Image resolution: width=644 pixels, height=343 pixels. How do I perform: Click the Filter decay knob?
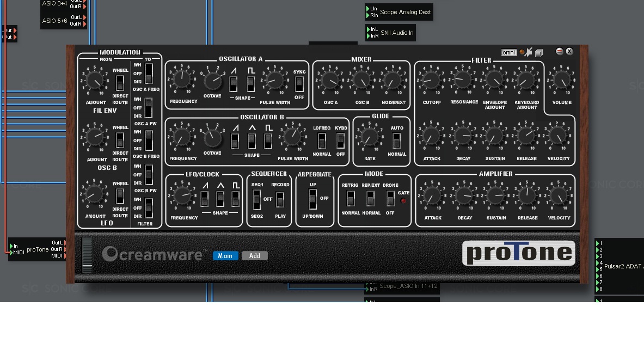click(x=463, y=136)
